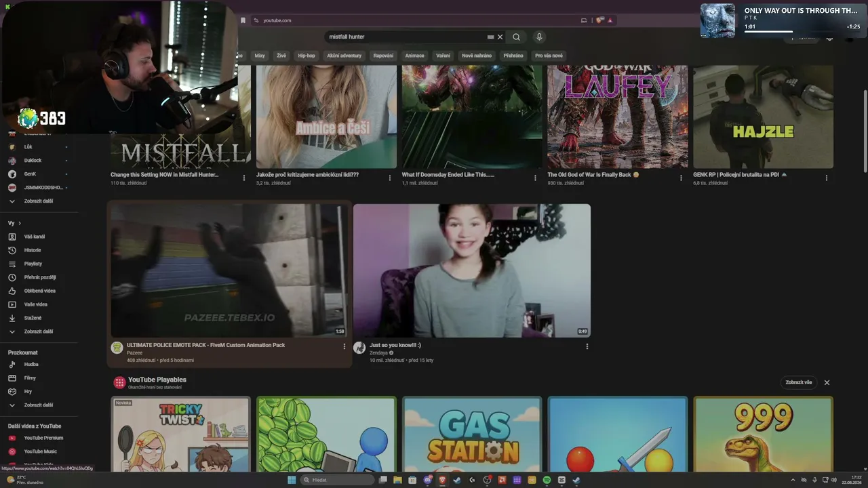Screen dimensions: 868x488
Task: Select the Pro vás nové filter chip
Action: pos(549,56)
